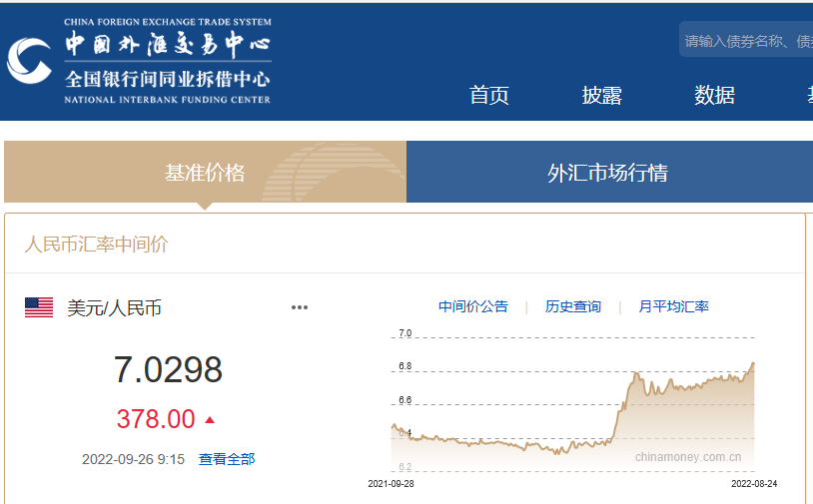Switch to the 外汇市场行情 tab
The width and height of the screenshot is (813, 504).
click(x=609, y=172)
